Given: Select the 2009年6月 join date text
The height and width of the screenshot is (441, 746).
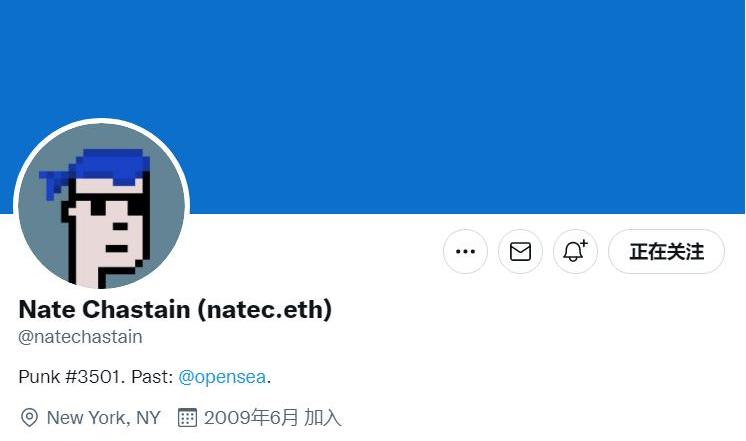Looking at the screenshot, I should pyautogui.click(x=251, y=418).
